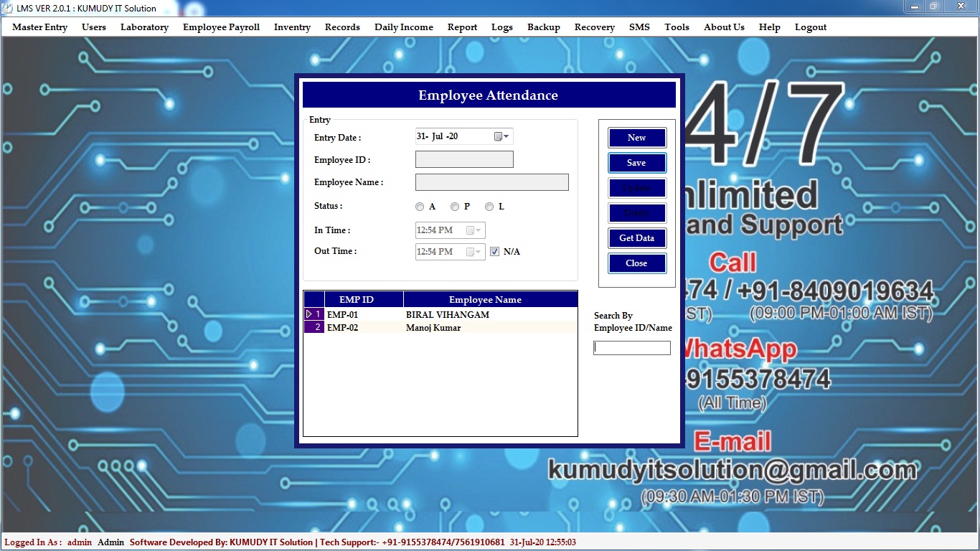This screenshot has height=551, width=980.
Task: Click the Search By Employee ID/Name field
Action: 631,348
